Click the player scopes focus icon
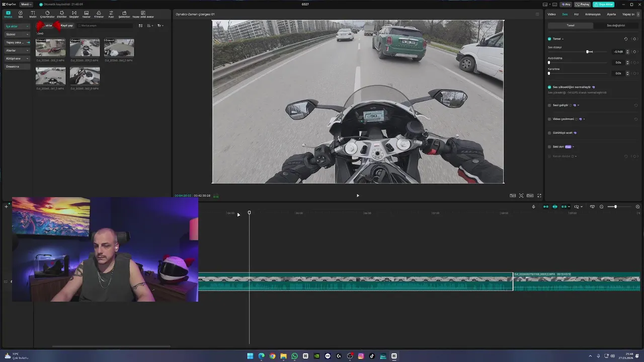Viewport: 644px width, 362px height. [521, 196]
